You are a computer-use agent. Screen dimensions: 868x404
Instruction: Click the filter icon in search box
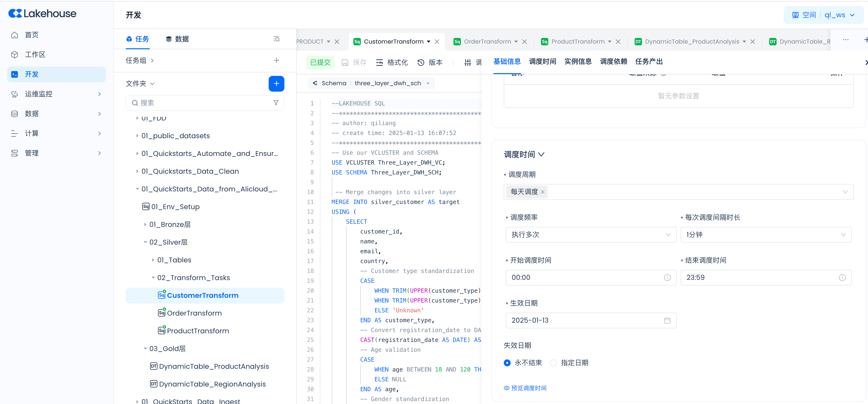pyautogui.click(x=276, y=103)
